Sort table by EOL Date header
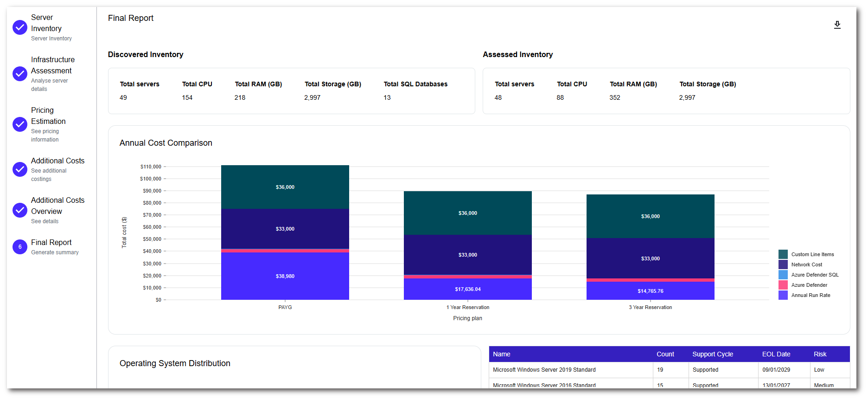868x400 pixels. pos(776,354)
